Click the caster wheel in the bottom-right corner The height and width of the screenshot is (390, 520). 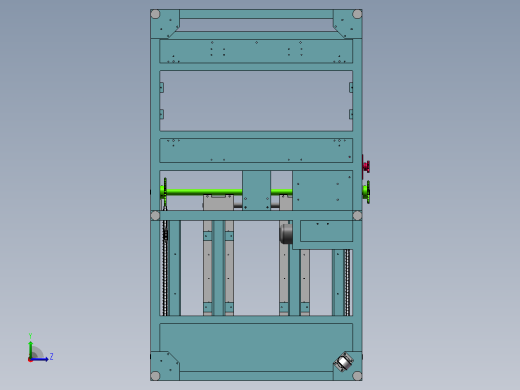[x=344, y=362]
